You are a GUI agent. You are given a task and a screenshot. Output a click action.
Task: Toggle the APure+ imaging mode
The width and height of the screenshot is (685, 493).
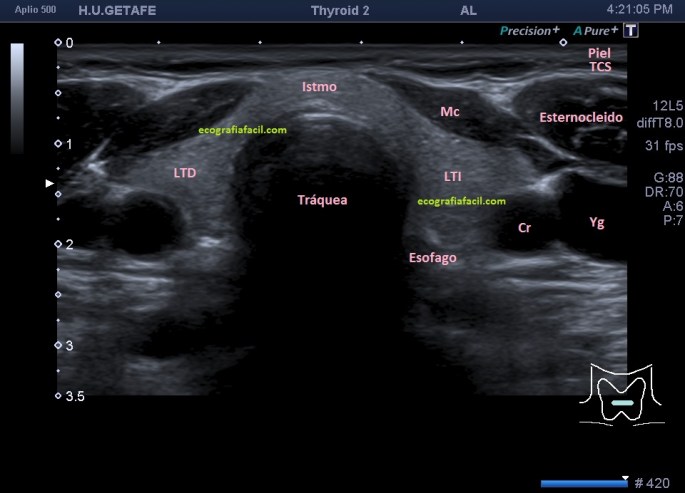coord(596,30)
